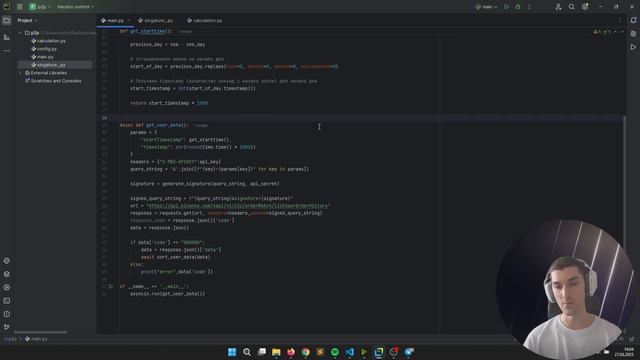Open the play-shaped tool window in right sidebar
Viewport: 640px width, 360px height.
[x=633, y=47]
